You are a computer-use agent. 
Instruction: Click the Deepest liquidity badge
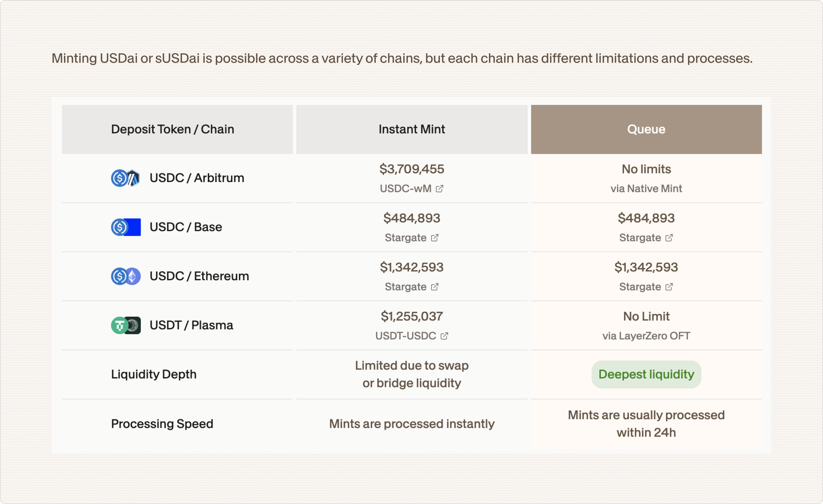click(646, 374)
